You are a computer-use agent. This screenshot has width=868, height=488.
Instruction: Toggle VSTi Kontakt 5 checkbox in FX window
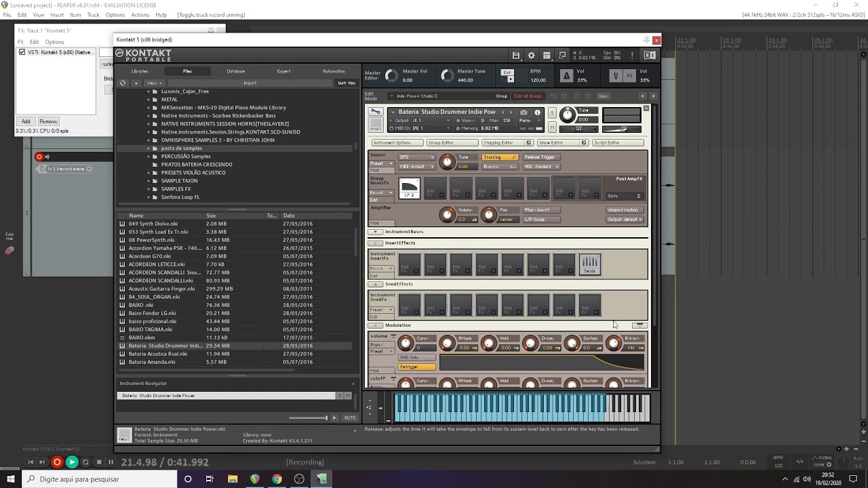point(22,52)
